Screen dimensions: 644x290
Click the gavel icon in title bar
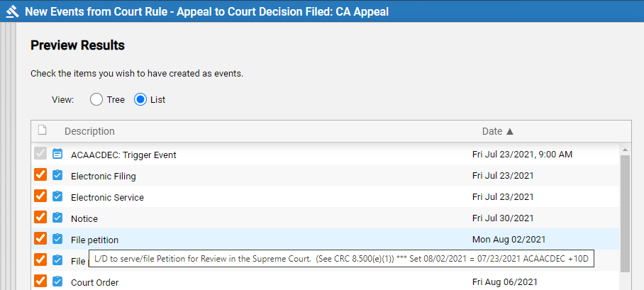12,11
